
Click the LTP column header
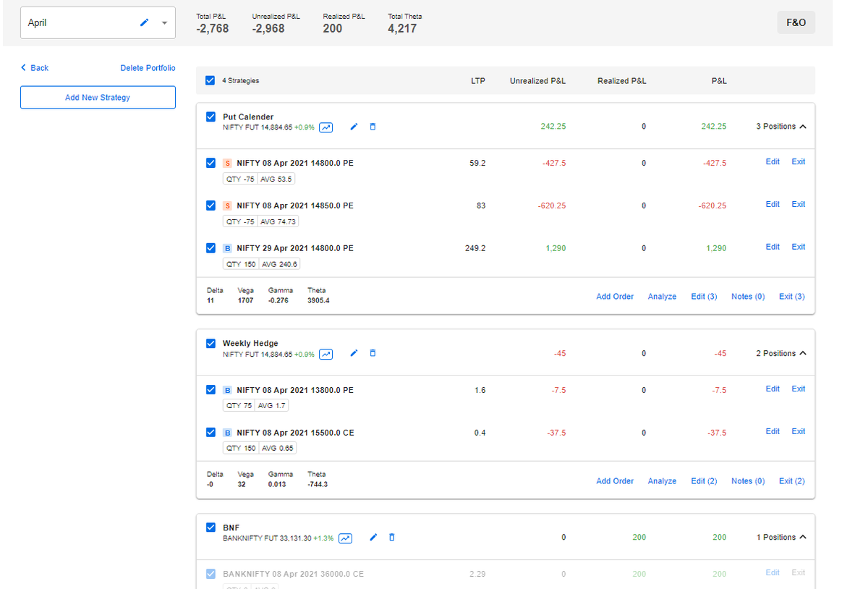click(x=478, y=81)
